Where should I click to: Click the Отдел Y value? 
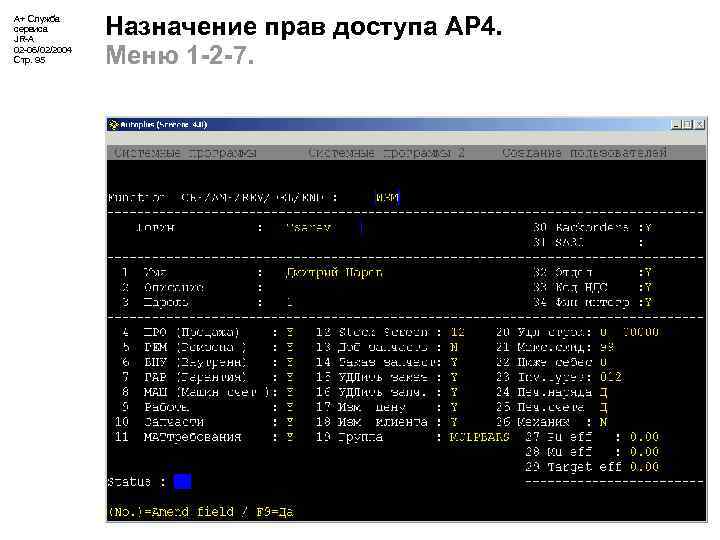click(648, 273)
